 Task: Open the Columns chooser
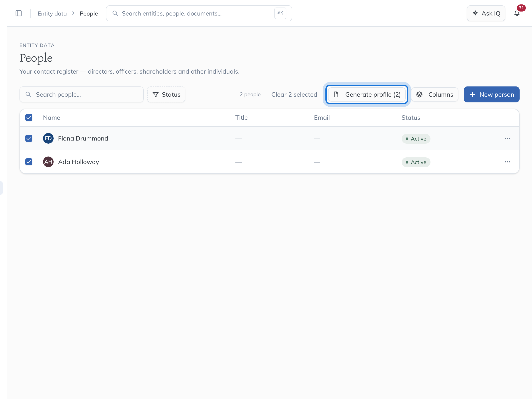[x=435, y=94]
